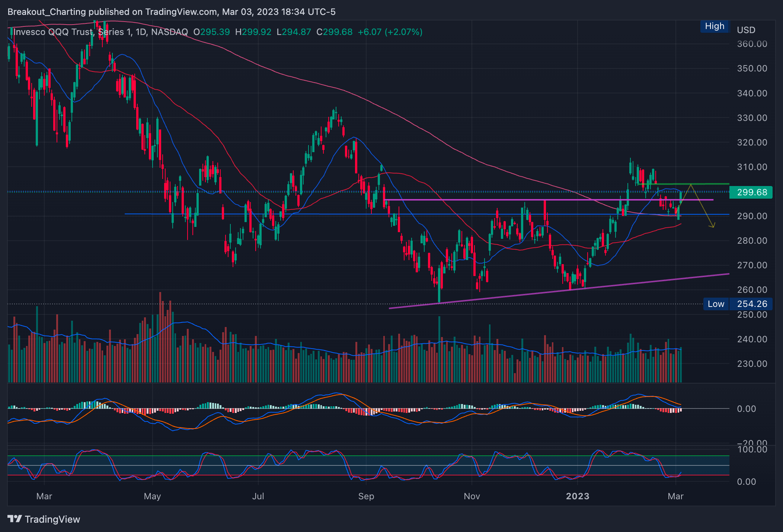
Task: Click the stochastic 100.00 axis label
Action: click(x=752, y=449)
